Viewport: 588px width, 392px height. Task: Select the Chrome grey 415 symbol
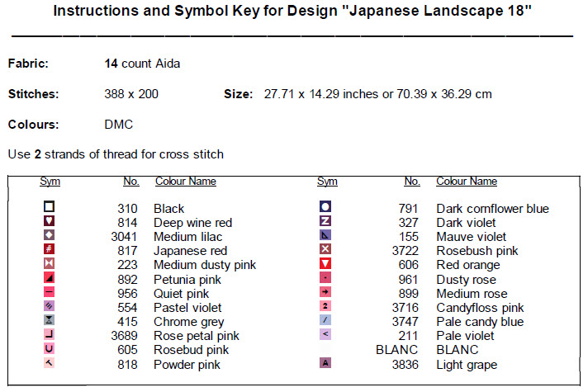click(x=50, y=320)
